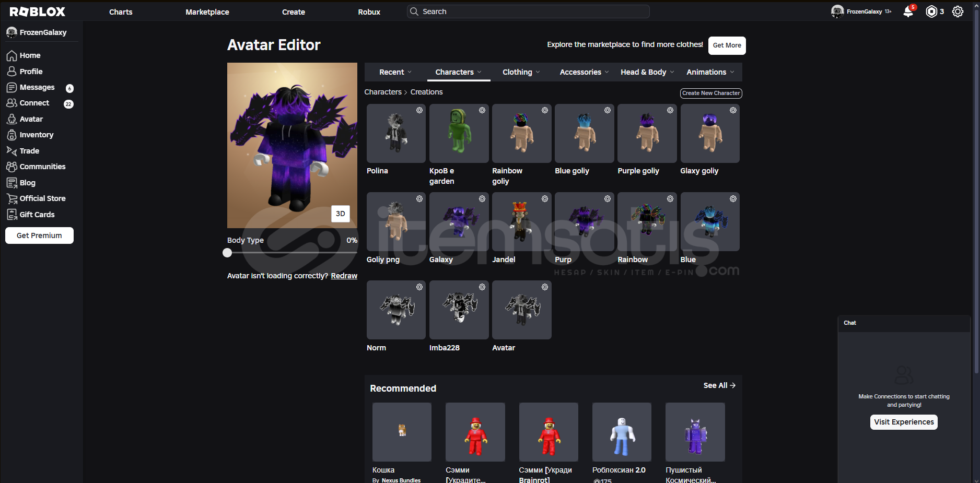Open Create in top navigation
980x483 pixels.
coord(294,12)
